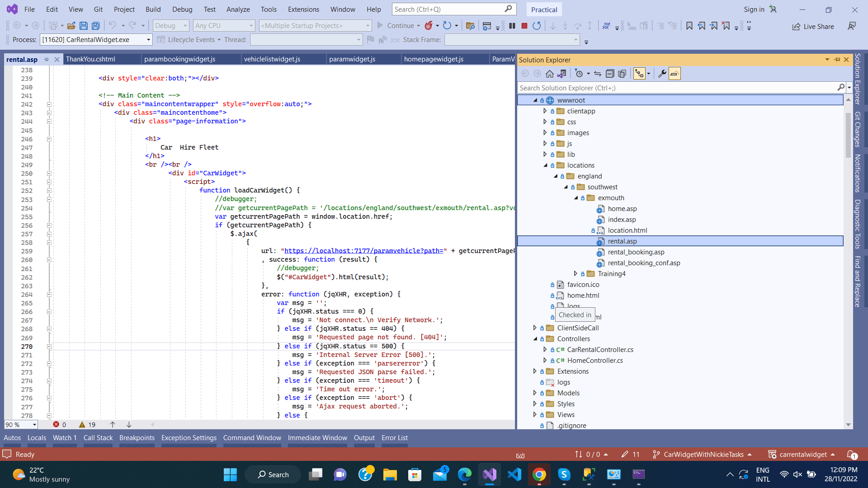Toggle the pin on rental.asp tab
The height and width of the screenshot is (488, 868).
[46, 59]
